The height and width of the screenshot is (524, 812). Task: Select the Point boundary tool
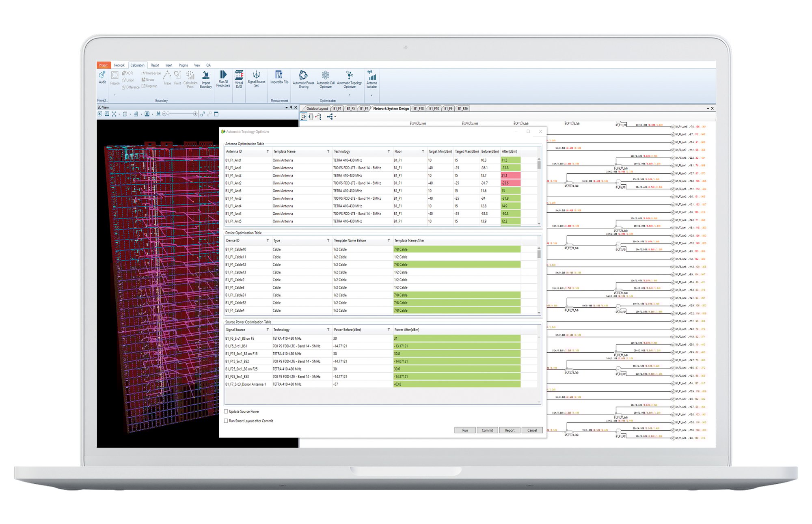(177, 78)
